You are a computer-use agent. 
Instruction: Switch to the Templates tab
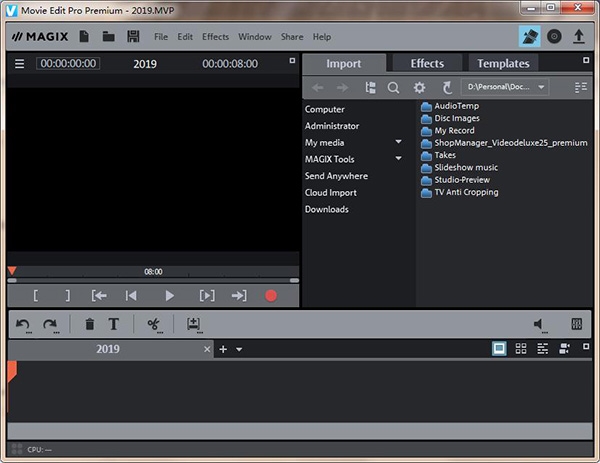(x=503, y=63)
